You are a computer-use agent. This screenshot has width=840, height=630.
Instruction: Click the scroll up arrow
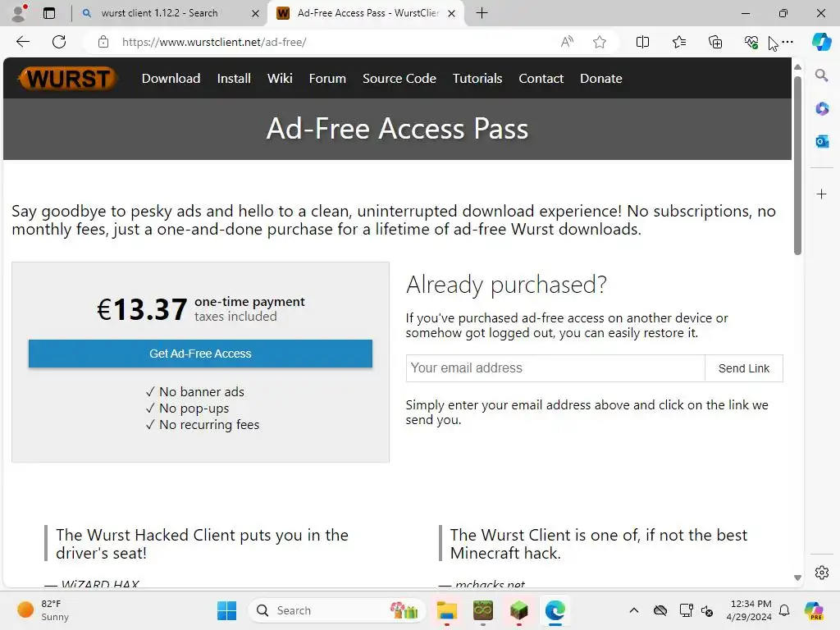pos(797,67)
